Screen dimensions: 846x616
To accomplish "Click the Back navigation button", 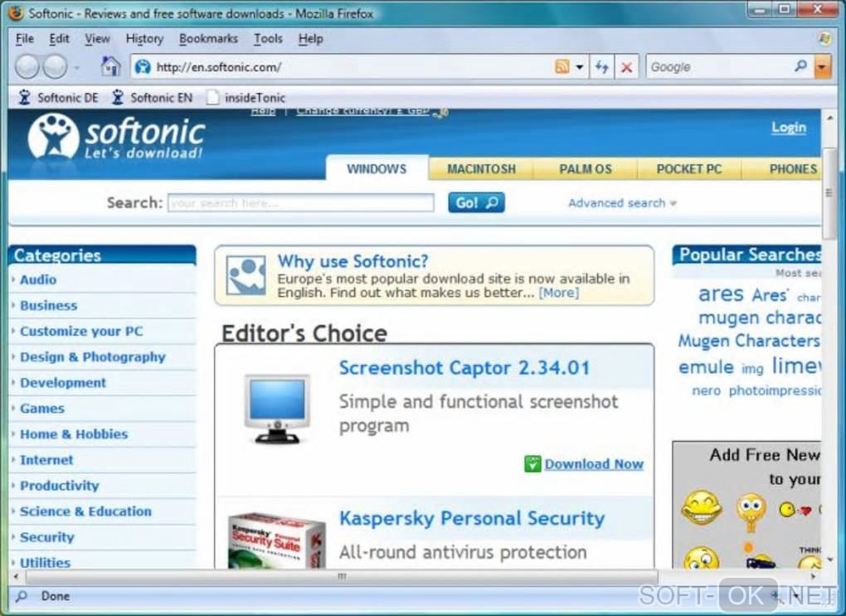I will pyautogui.click(x=27, y=67).
